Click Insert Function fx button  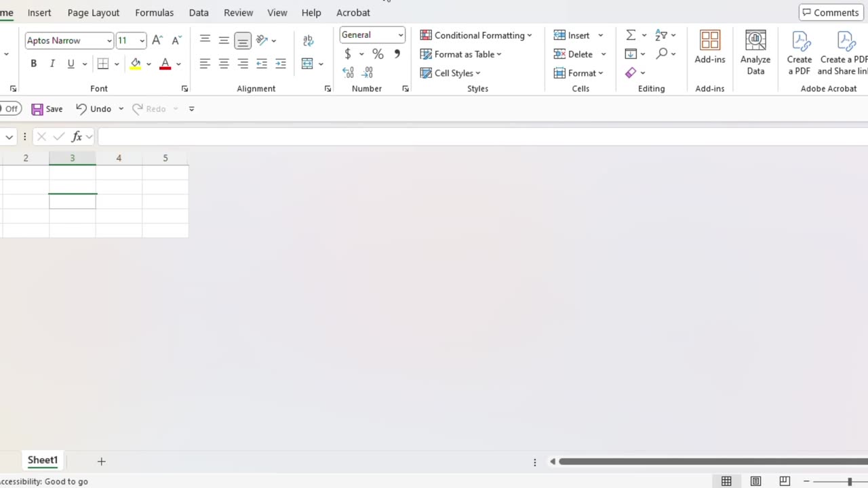77,137
